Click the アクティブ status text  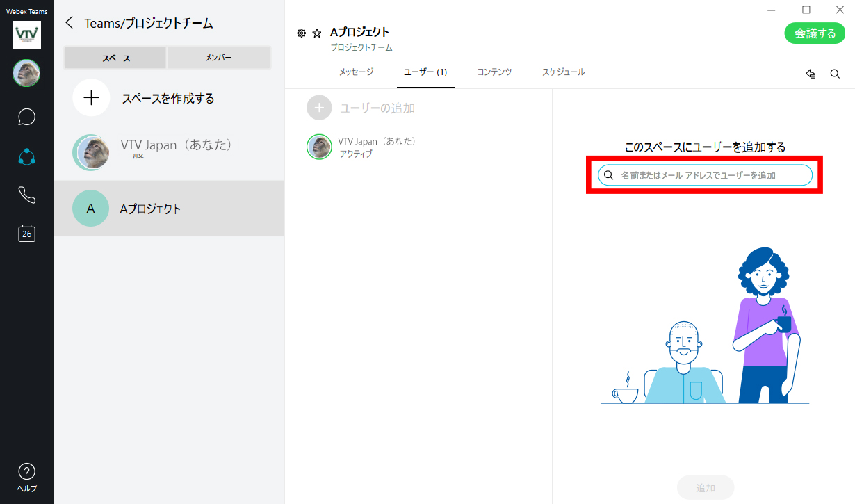click(x=356, y=154)
